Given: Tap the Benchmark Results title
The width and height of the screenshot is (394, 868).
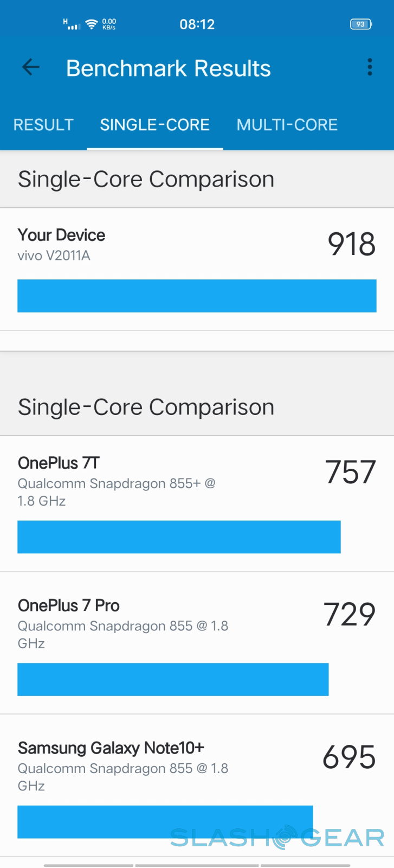Looking at the screenshot, I should point(169,68).
